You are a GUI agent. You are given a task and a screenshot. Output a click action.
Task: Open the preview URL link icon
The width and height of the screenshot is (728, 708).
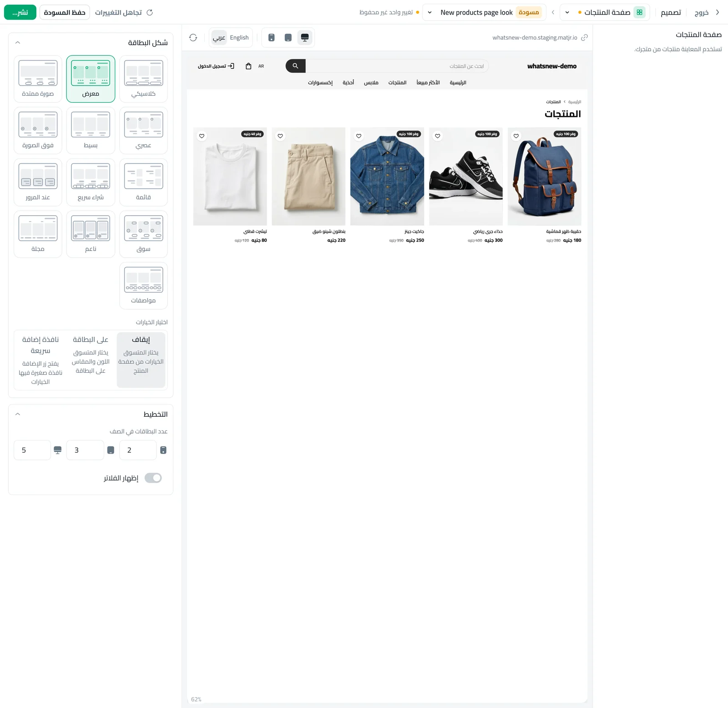pyautogui.click(x=584, y=37)
